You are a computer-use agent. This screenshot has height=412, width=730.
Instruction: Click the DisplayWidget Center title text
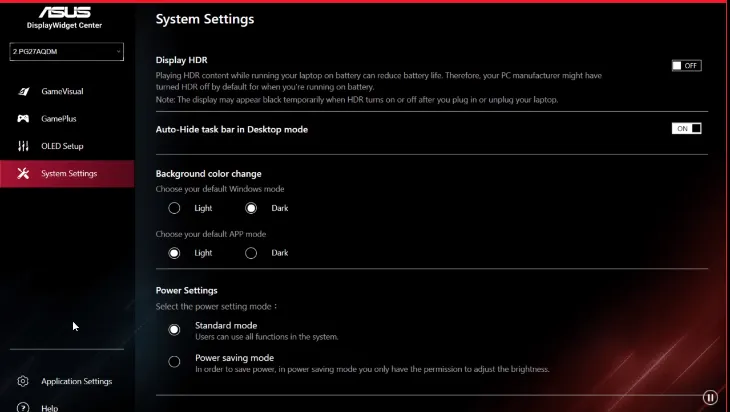64,25
